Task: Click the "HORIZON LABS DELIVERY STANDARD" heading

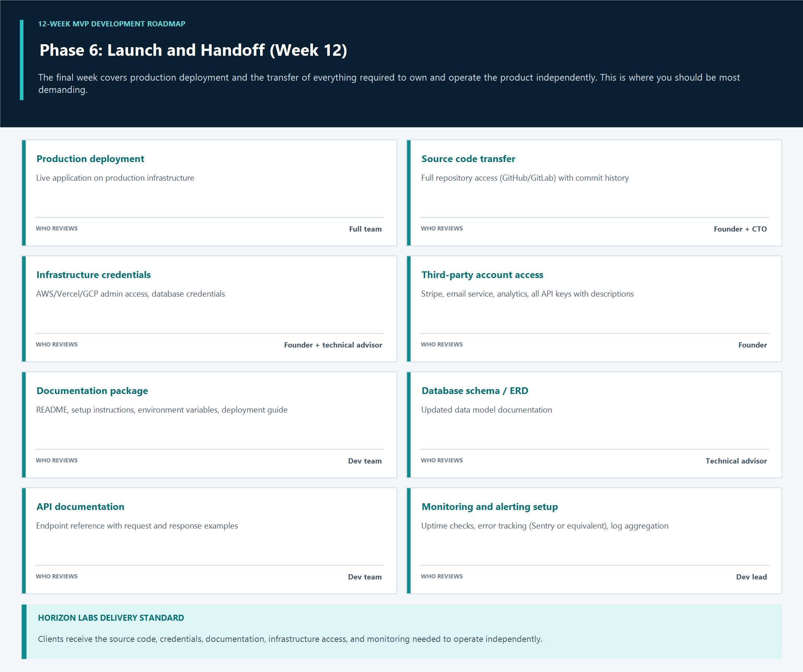Action: click(111, 618)
